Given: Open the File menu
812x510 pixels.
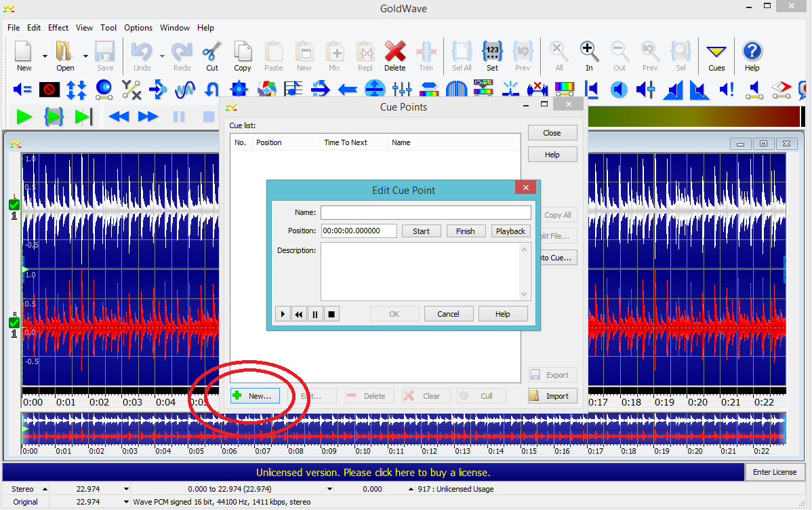Looking at the screenshot, I should coord(14,28).
